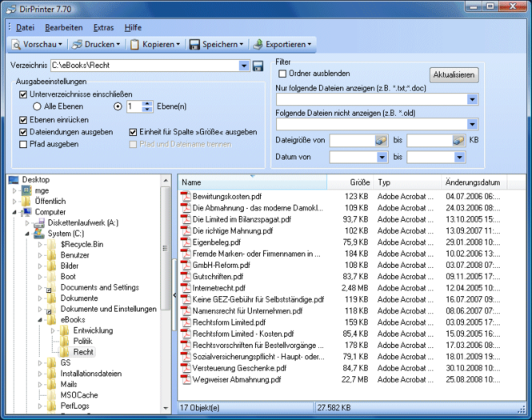Open the Datei menu

(25, 28)
